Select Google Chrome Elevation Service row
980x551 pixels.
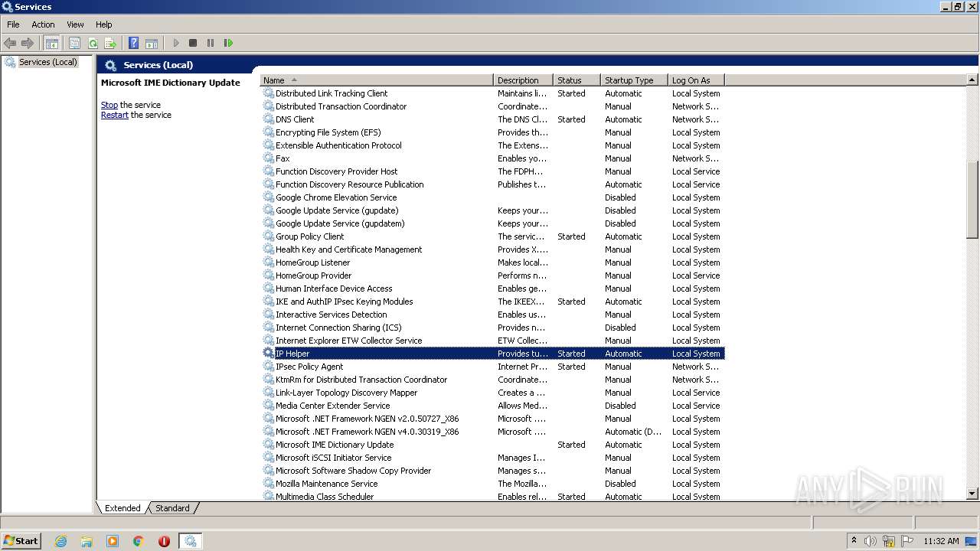point(492,197)
